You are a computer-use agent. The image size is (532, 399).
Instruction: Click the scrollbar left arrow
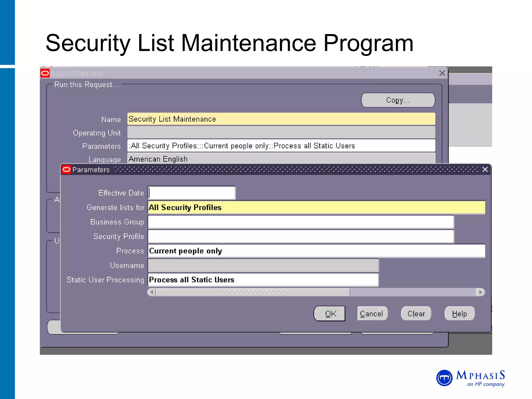click(x=152, y=292)
